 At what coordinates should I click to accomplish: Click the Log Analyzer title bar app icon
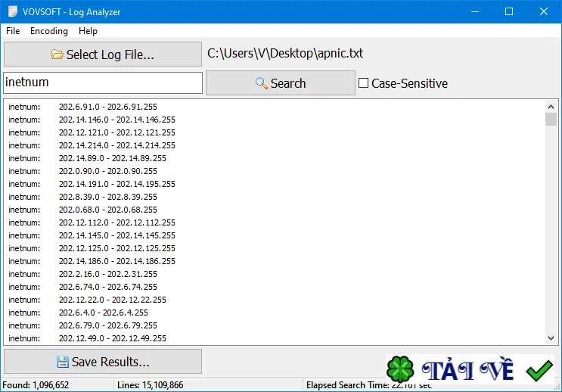click(13, 11)
